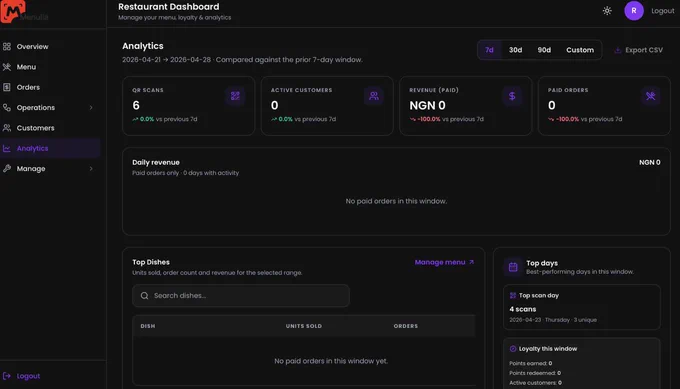
Task: Click the Analytics chart icon in sidebar
Action: click(7, 148)
